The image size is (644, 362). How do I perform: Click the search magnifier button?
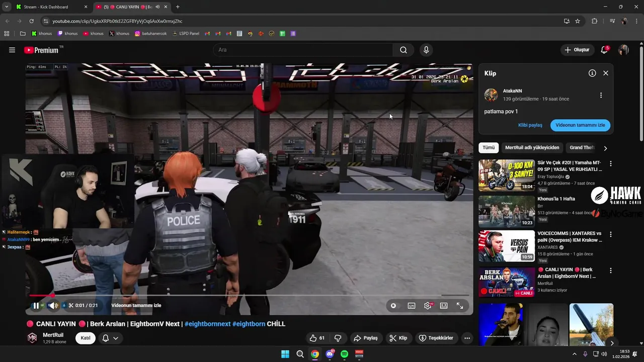404,50
